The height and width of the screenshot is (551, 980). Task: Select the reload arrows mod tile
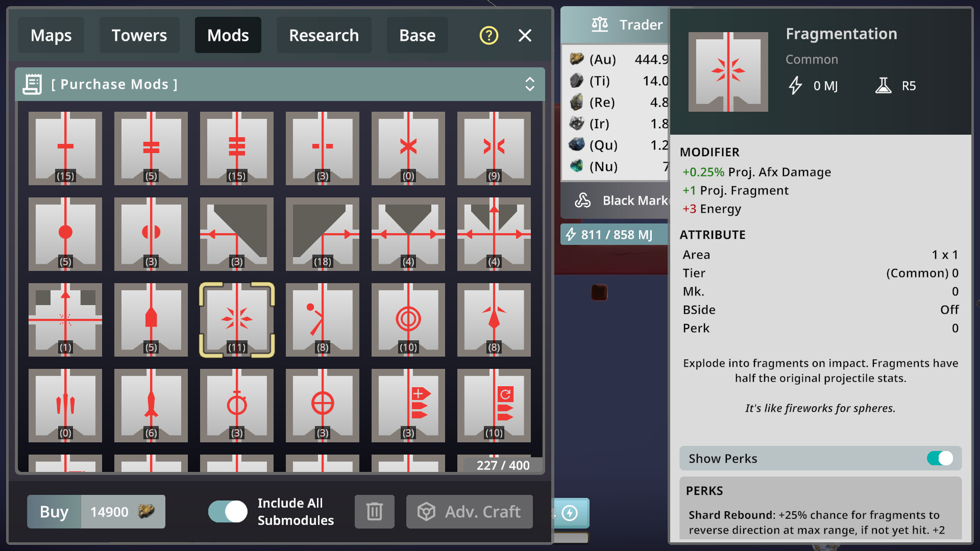pos(494,406)
